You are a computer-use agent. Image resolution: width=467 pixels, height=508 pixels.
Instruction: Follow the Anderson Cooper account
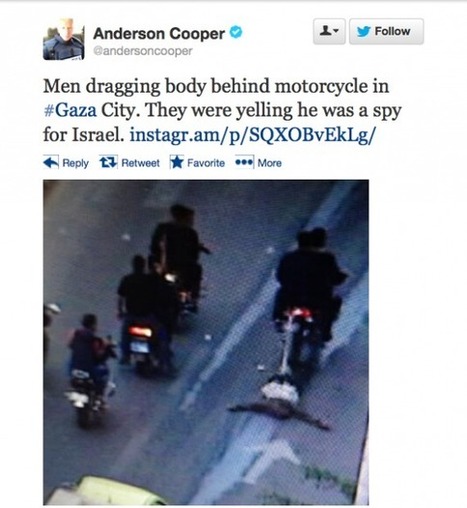click(386, 31)
